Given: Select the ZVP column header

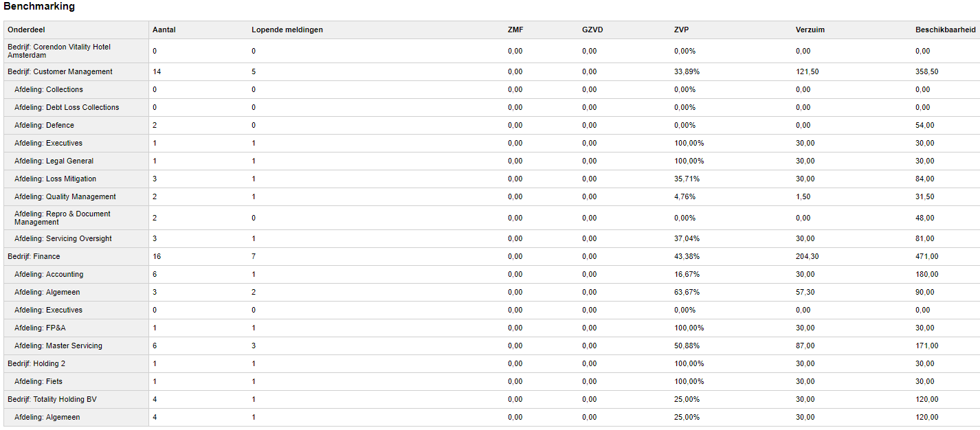Looking at the screenshot, I should pyautogui.click(x=682, y=30).
